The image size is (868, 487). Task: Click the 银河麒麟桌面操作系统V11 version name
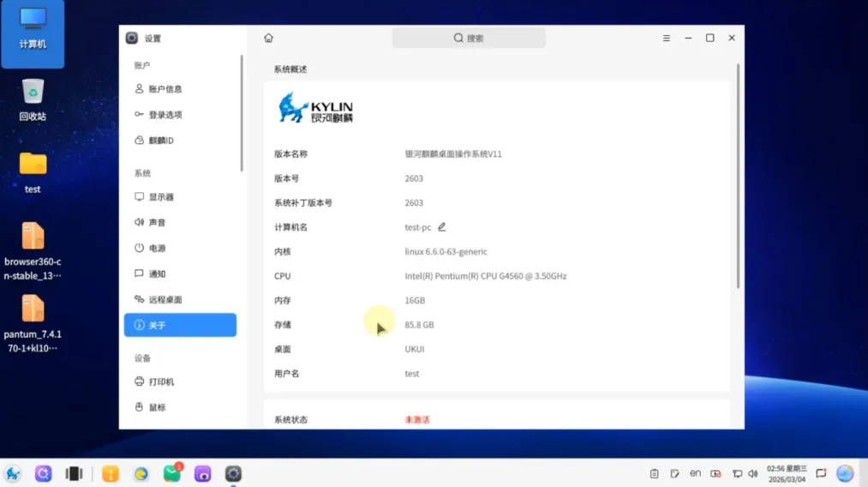pyautogui.click(x=452, y=154)
